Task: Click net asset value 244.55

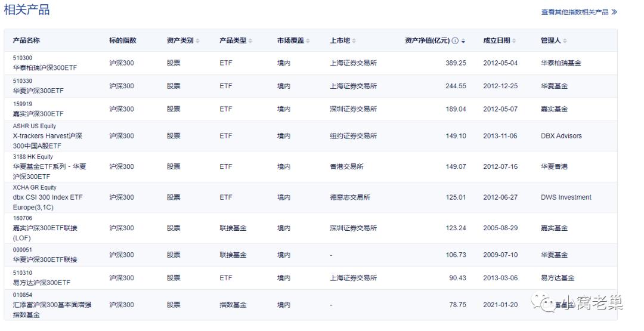Action: tap(456, 86)
